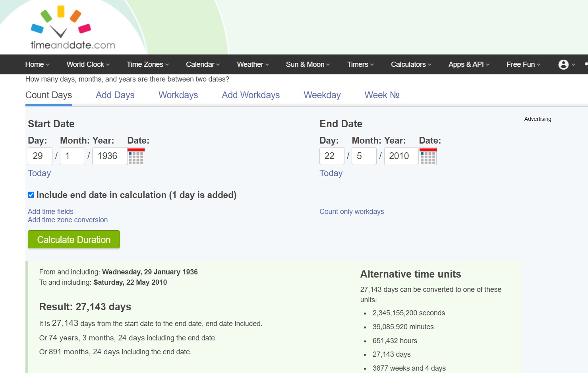
Task: Click the End Date month field
Action: [364, 156]
